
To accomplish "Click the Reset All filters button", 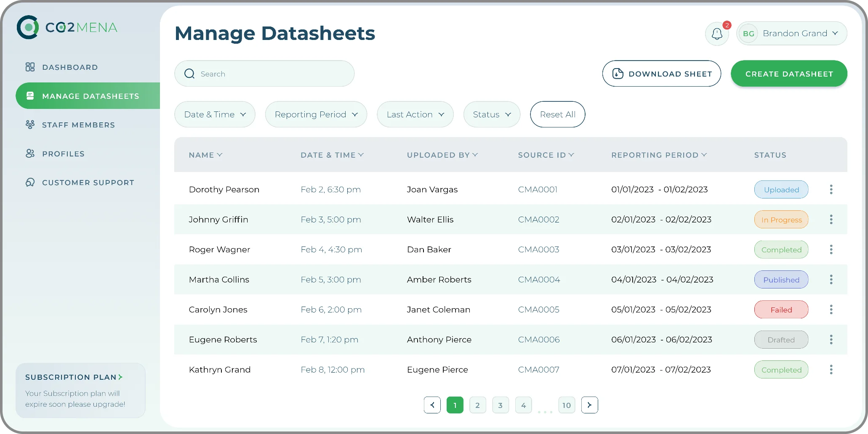I will point(557,114).
